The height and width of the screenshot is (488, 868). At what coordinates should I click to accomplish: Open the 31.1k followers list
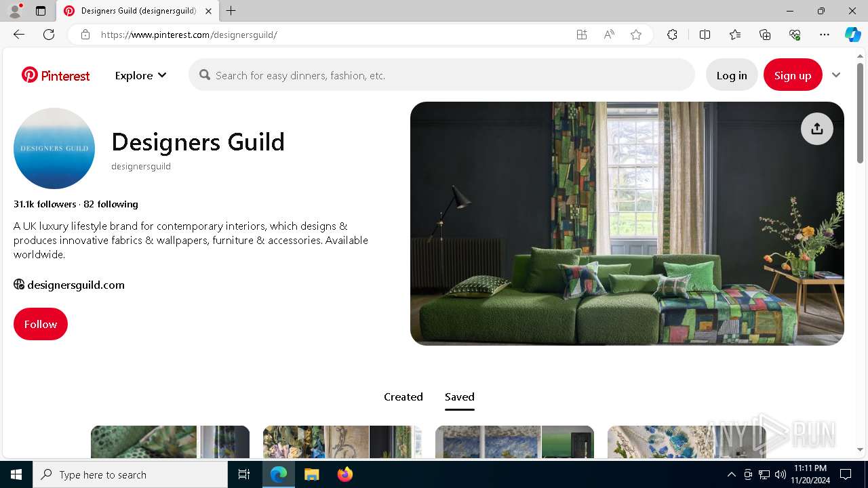coord(45,204)
